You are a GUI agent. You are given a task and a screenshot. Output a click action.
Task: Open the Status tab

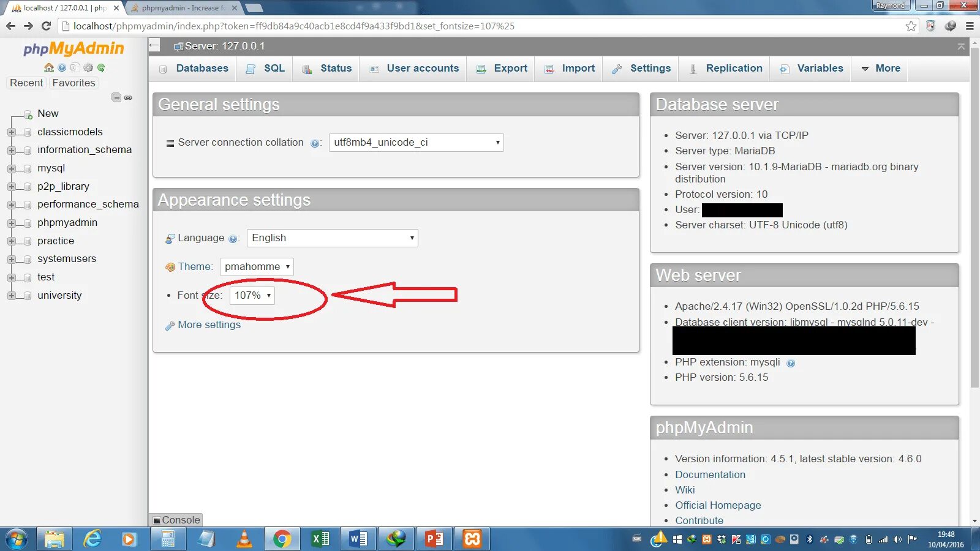pyautogui.click(x=327, y=69)
